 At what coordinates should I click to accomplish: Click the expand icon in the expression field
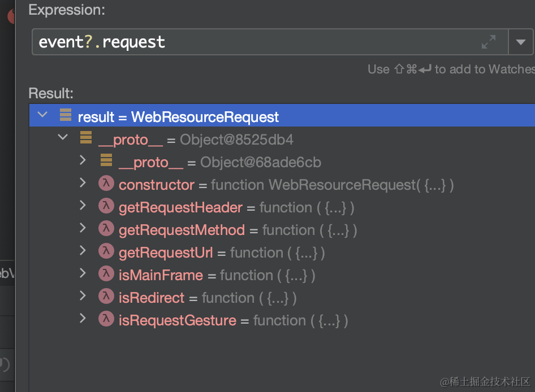(489, 42)
